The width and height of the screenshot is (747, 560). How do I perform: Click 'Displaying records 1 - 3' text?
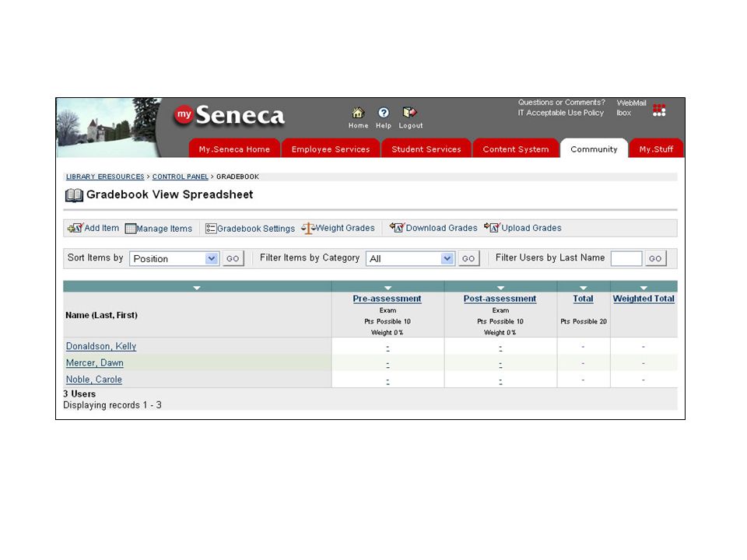point(112,404)
